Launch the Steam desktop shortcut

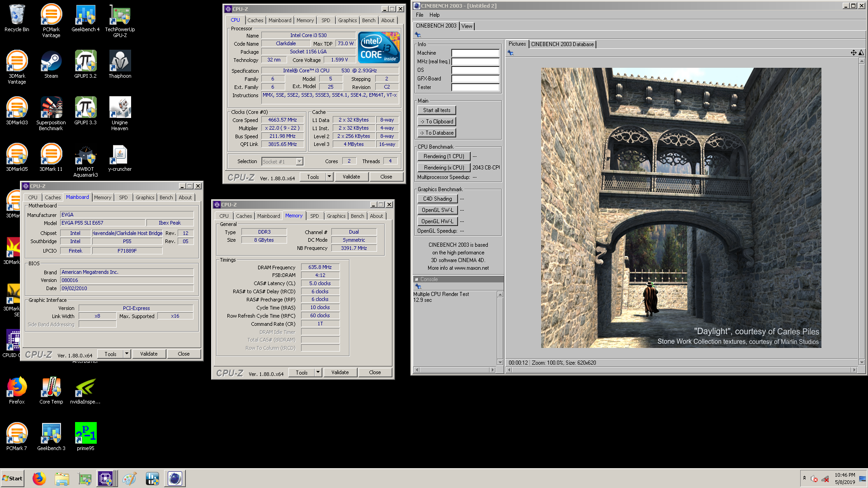click(51, 64)
